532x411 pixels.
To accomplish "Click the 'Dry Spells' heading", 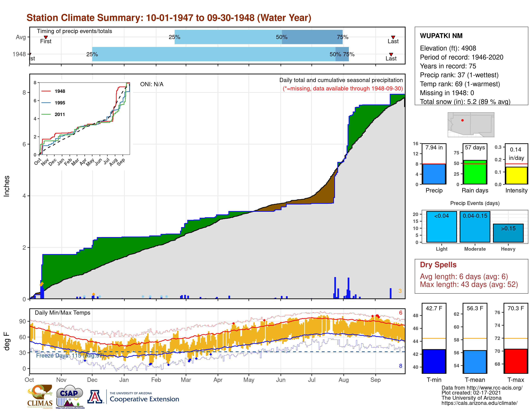I will point(438,265).
